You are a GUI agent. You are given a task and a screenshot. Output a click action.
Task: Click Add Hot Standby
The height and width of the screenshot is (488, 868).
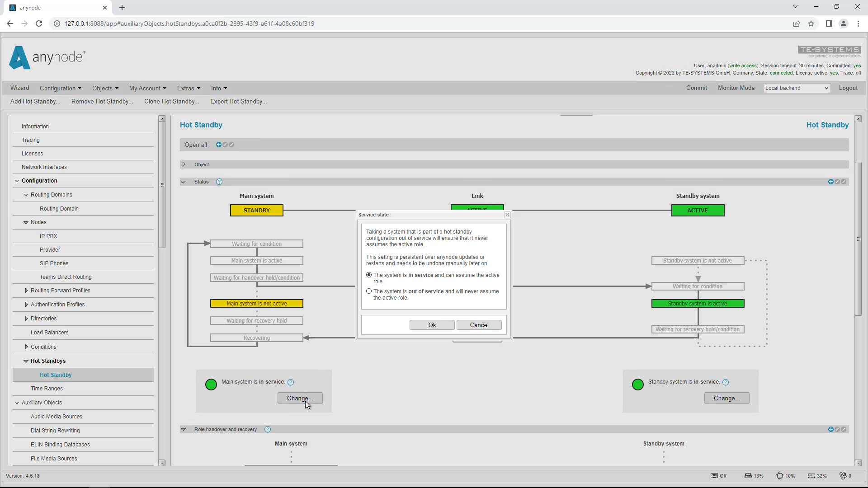[x=35, y=101]
